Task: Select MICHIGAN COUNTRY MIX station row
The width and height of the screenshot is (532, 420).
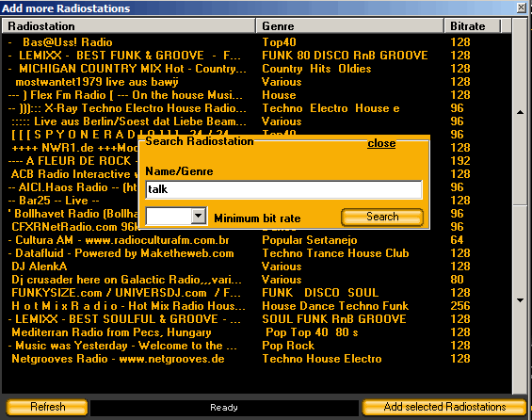Action: [256, 69]
